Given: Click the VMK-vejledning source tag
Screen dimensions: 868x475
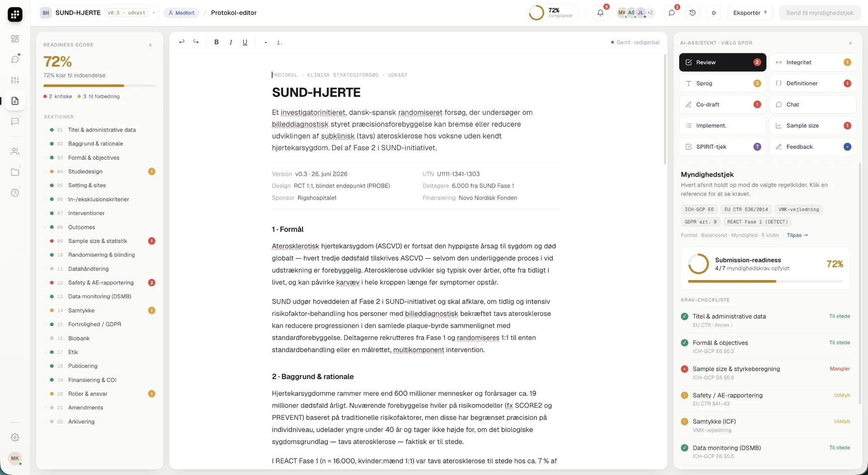Looking at the screenshot, I should [x=799, y=209].
